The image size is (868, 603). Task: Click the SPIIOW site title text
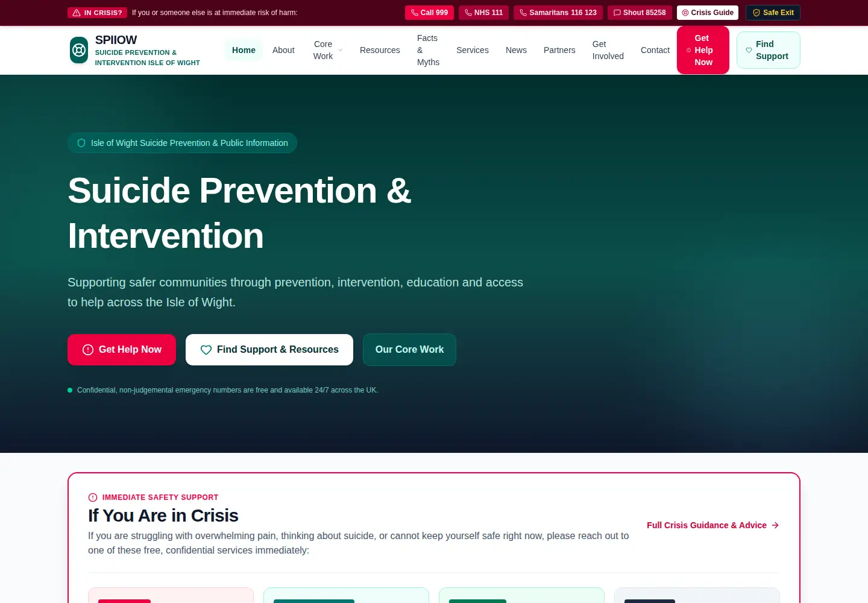[116, 40]
